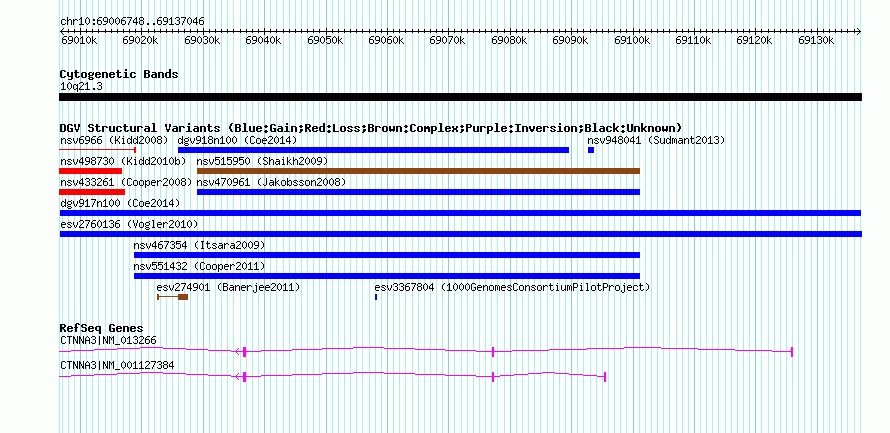Click the CTNNA3 NM_013266 transcript line

coord(426,350)
